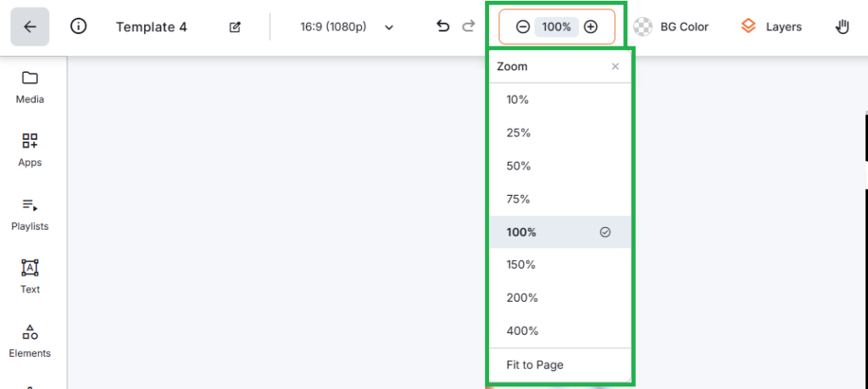Image resolution: width=868 pixels, height=389 pixels.
Task: Set zoom to 10%
Action: click(x=560, y=100)
